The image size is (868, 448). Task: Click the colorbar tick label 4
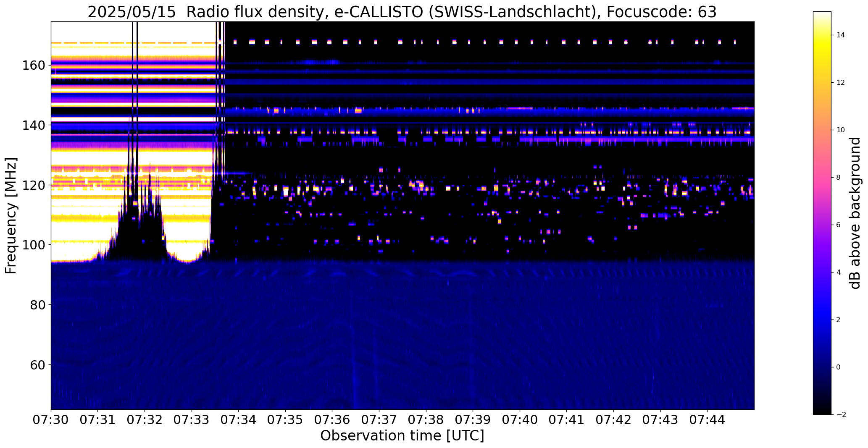coord(839,272)
